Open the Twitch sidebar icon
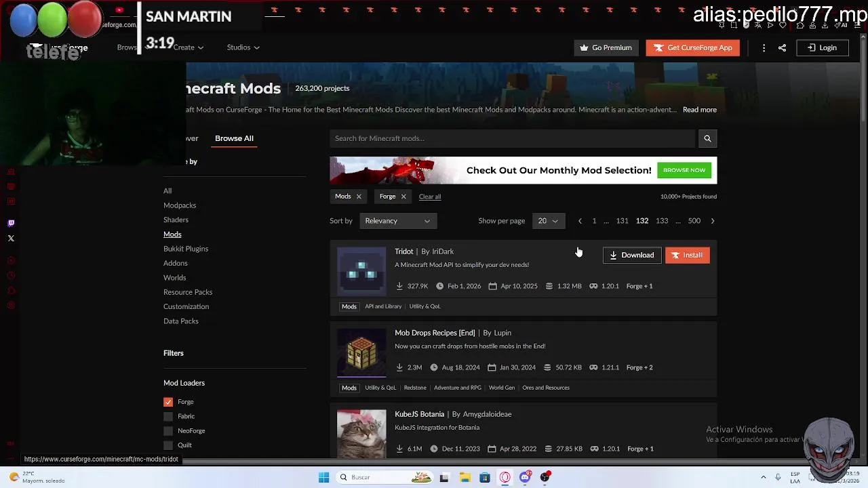The image size is (868, 488). (x=11, y=223)
